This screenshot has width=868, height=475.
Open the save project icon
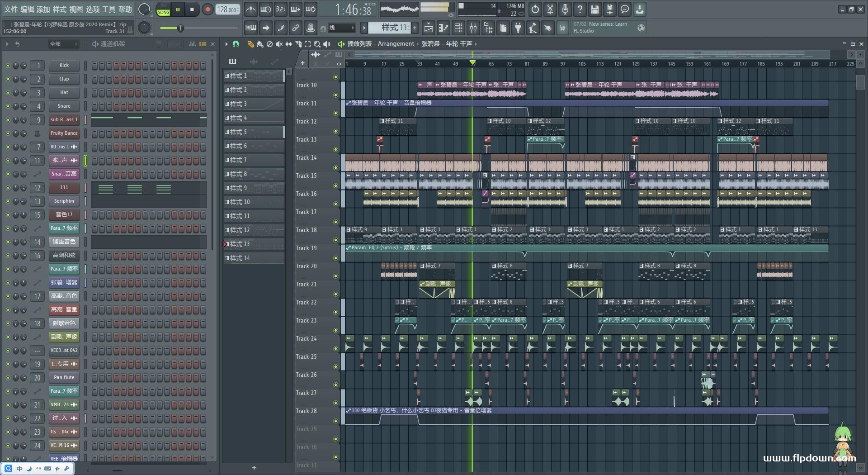point(595,9)
